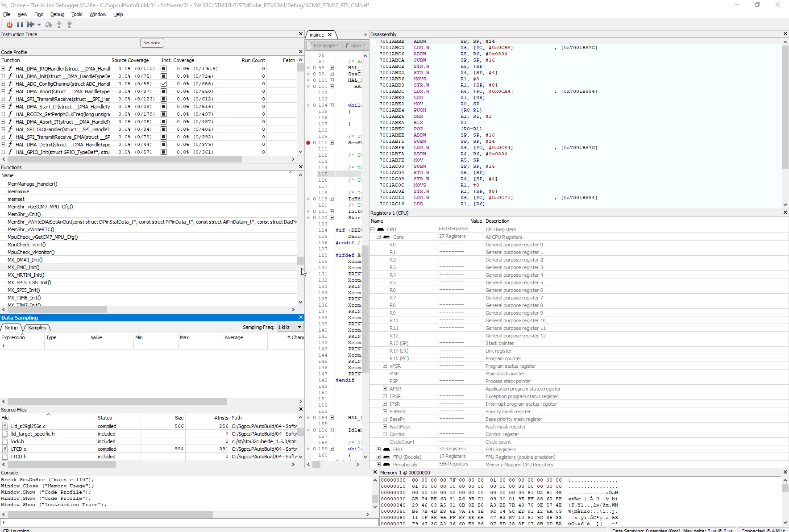Screen dimensions: 789x532
Task: Toggle coverage checkbox for HAL_GPIO_Init
Action: tap(164, 152)
